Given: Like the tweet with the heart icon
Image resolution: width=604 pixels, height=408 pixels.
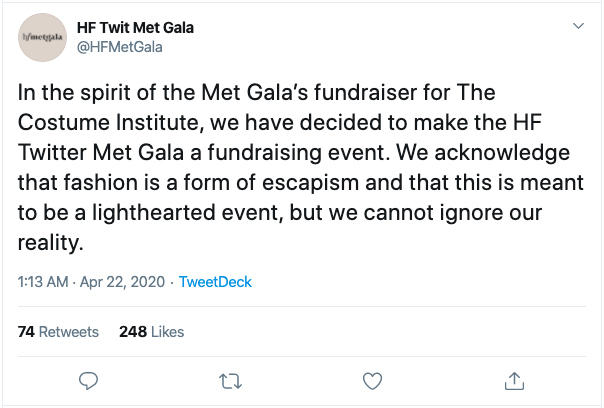Looking at the screenshot, I should [x=372, y=380].
